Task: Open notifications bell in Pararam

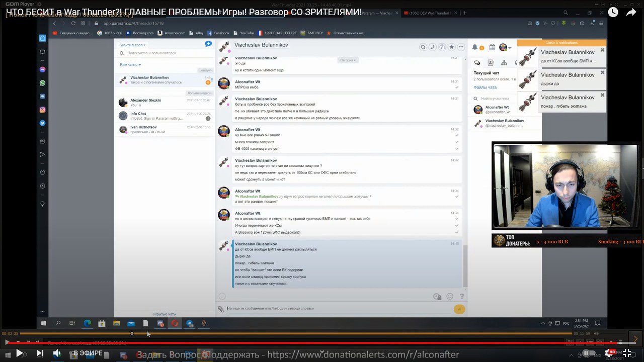Action: coord(474,47)
